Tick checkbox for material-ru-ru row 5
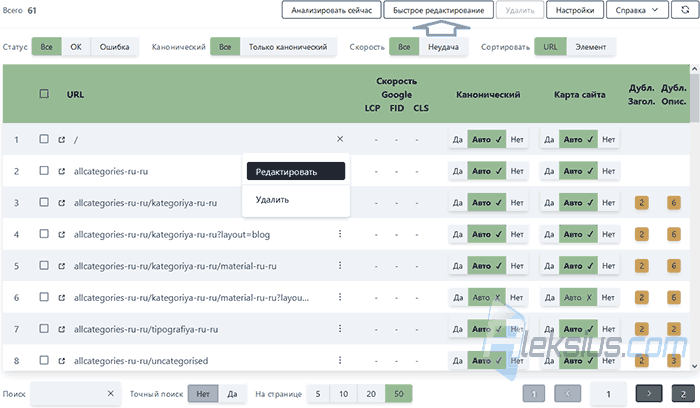The width and height of the screenshot is (700, 408). coord(44,266)
